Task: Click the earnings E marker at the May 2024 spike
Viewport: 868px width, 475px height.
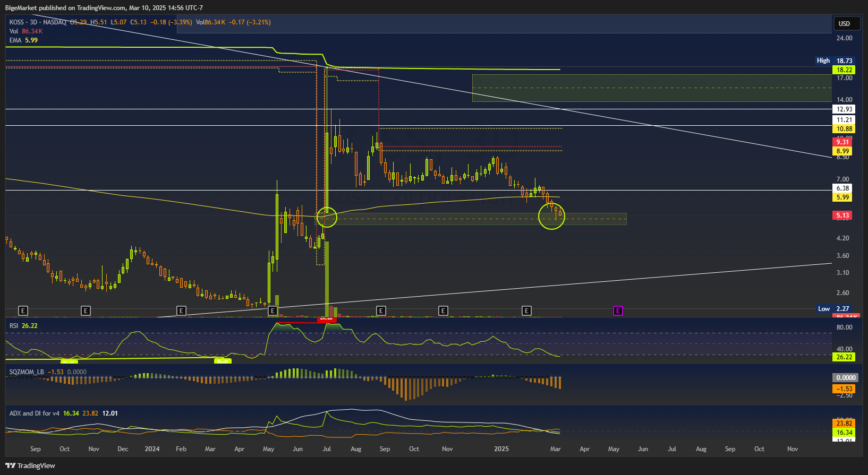Action: [x=273, y=310]
